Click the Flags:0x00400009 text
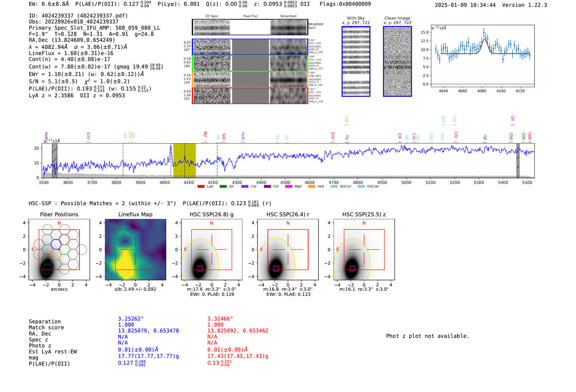576x392 pixels. [x=345, y=4]
